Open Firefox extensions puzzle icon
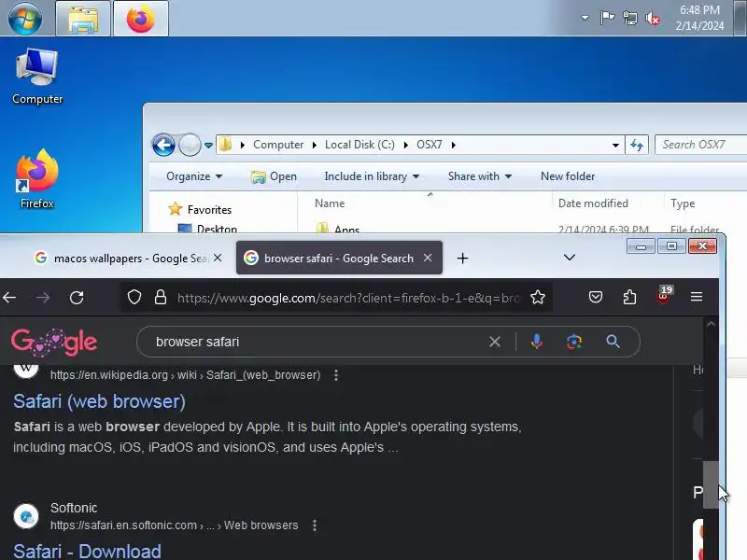Screen dimensions: 747x560 pyautogui.click(x=629, y=297)
